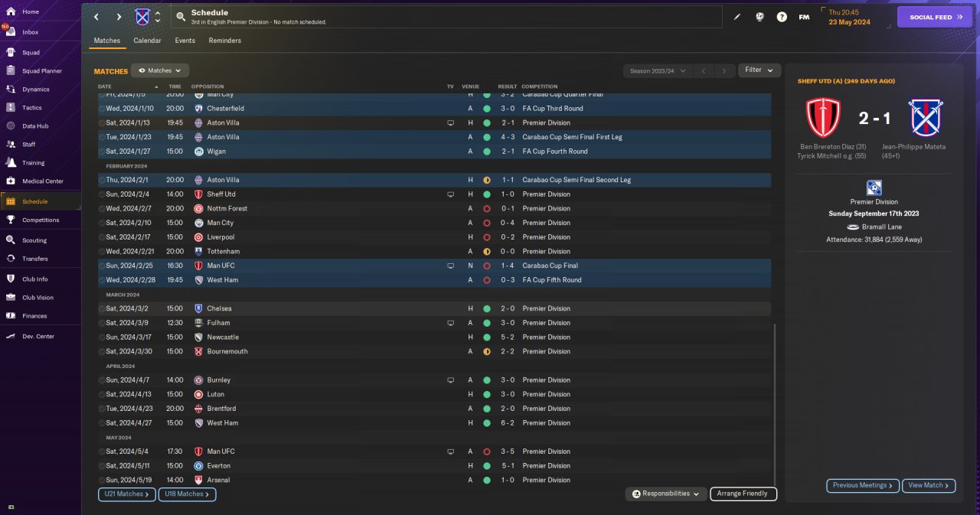The image size is (980, 515).
Task: Click club switcher up/down chevrons
Action: tap(158, 17)
